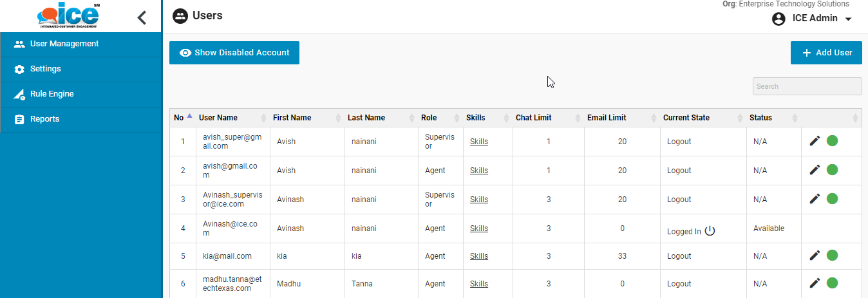Click the edit pencil for avish_super@gmail.com
The height and width of the screenshot is (298, 868).
[815, 141]
